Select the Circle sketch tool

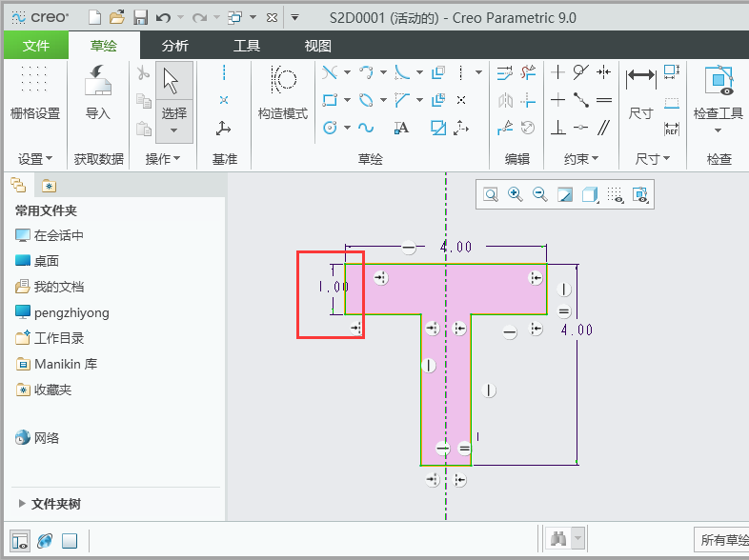330,128
